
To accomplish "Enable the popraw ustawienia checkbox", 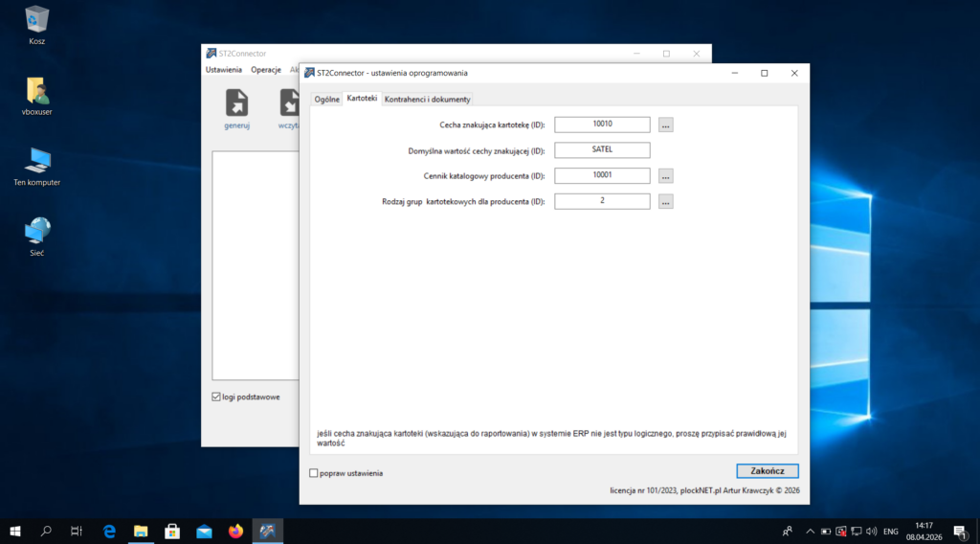I will 314,473.
